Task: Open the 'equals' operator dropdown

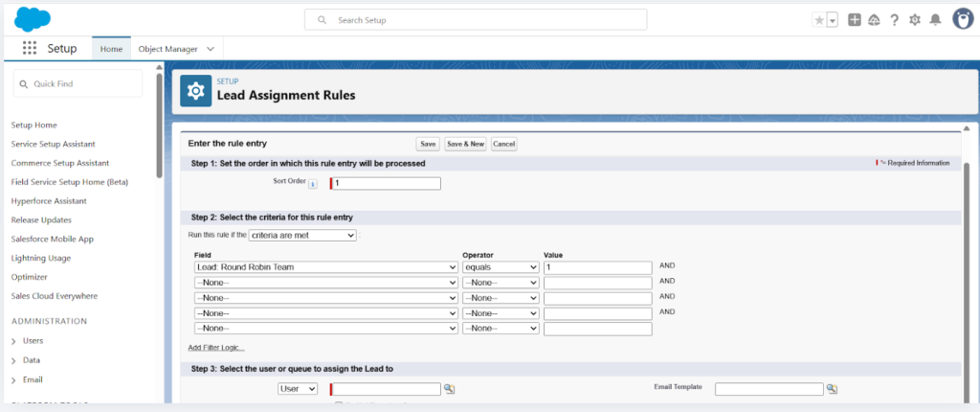Action: (501, 267)
